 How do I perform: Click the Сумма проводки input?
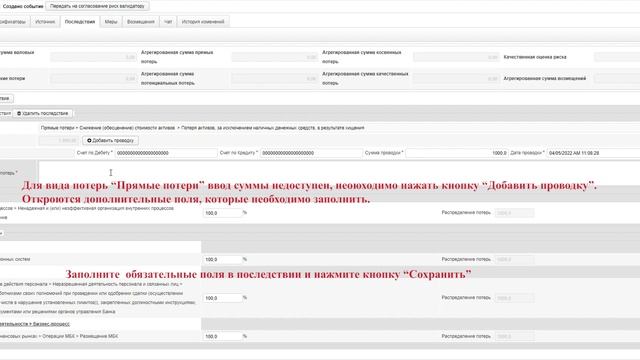[x=457, y=153]
